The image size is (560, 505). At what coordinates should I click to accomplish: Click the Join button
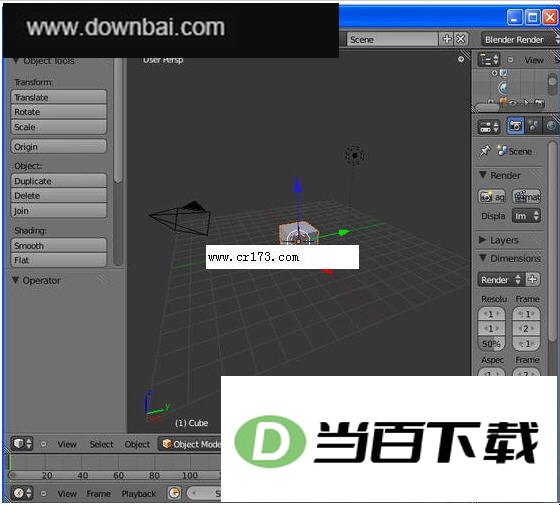point(59,210)
